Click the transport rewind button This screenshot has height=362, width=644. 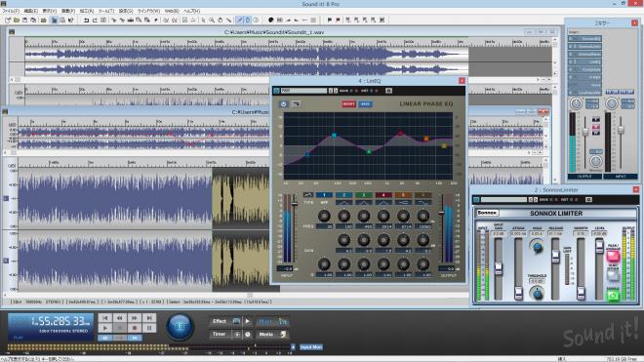[x=119, y=318]
